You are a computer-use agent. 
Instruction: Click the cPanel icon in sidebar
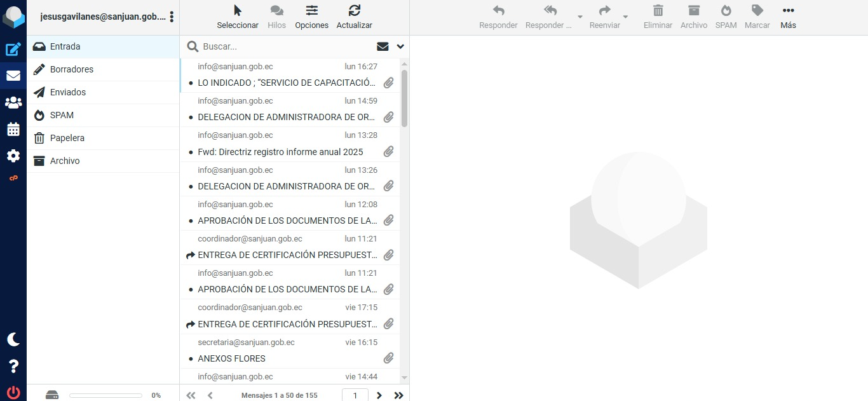pos(13,179)
